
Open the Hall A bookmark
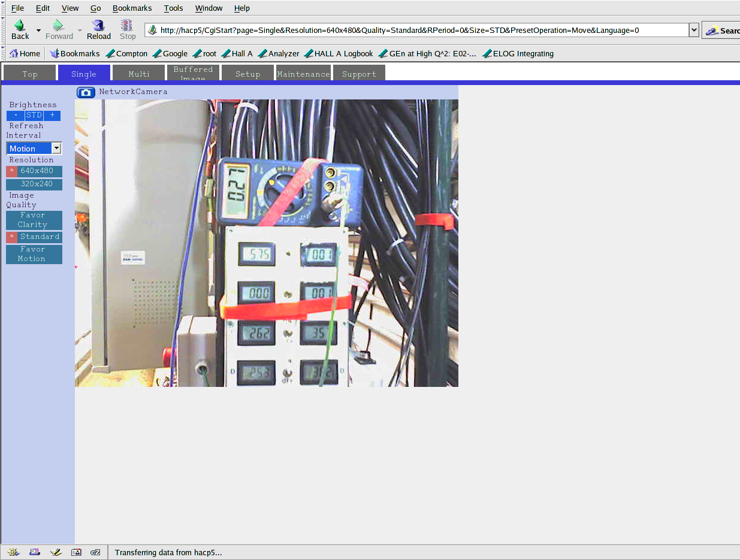coord(237,53)
